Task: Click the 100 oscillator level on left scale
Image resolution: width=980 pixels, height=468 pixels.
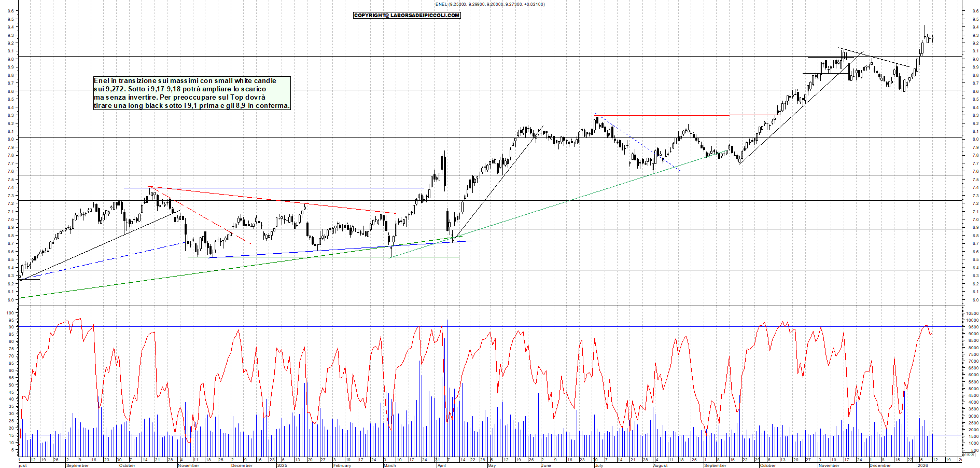Action: (9, 313)
